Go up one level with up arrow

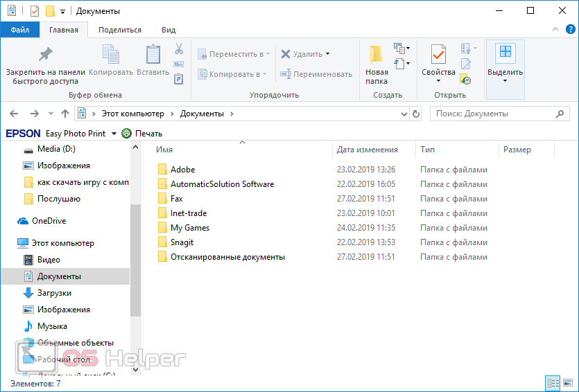(65, 114)
